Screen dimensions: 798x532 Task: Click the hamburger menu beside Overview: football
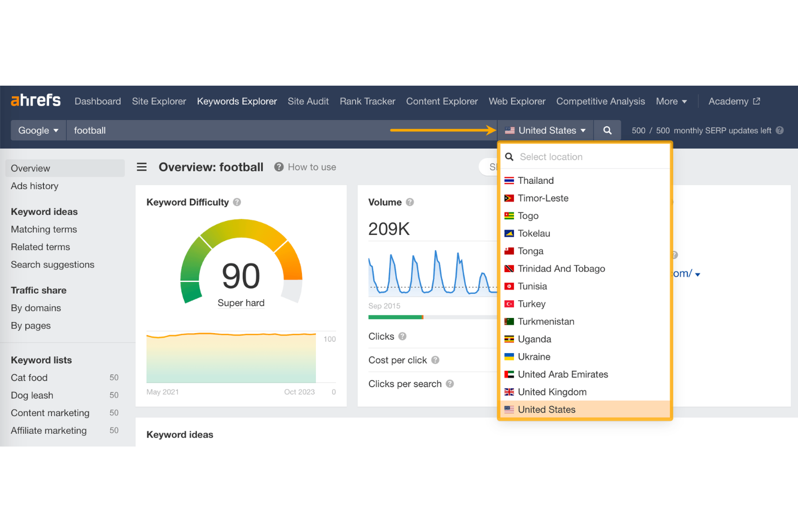(x=141, y=167)
